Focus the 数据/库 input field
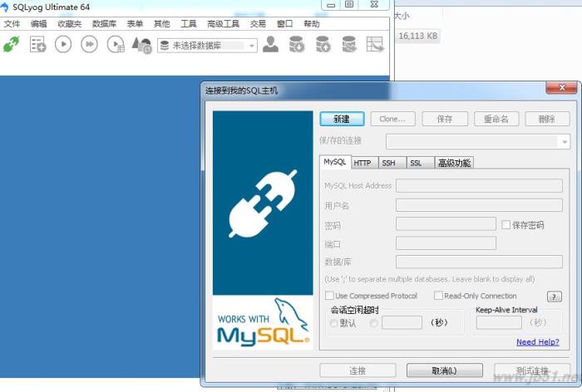 479,262
